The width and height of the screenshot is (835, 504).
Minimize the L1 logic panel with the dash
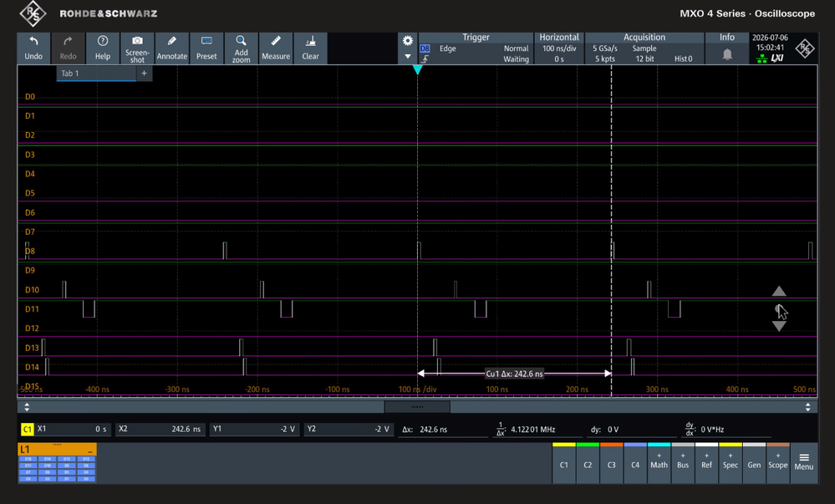pos(90,451)
